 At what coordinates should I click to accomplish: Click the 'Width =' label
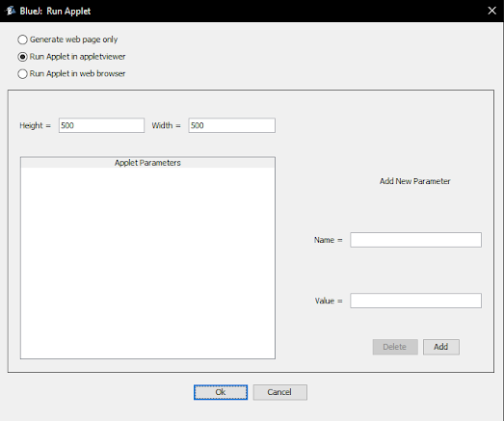[x=166, y=125]
